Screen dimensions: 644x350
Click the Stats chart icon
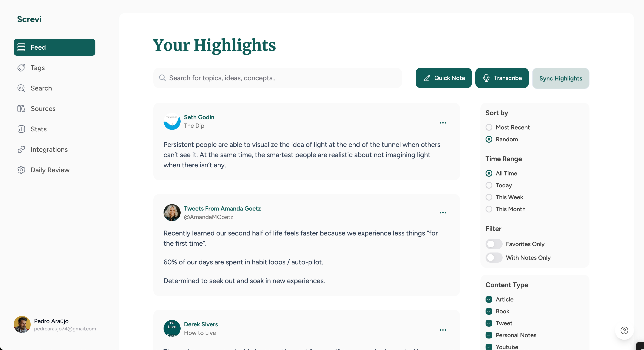coord(21,129)
